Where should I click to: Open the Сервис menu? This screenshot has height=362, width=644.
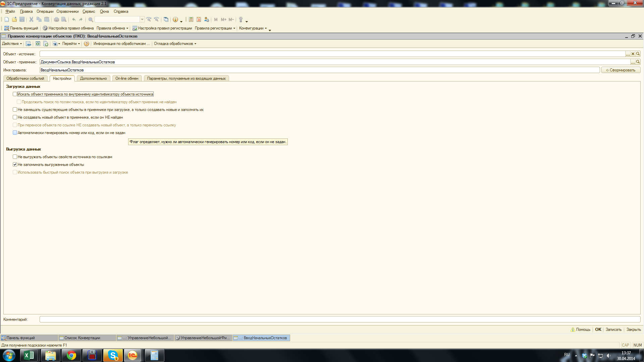coord(89,11)
